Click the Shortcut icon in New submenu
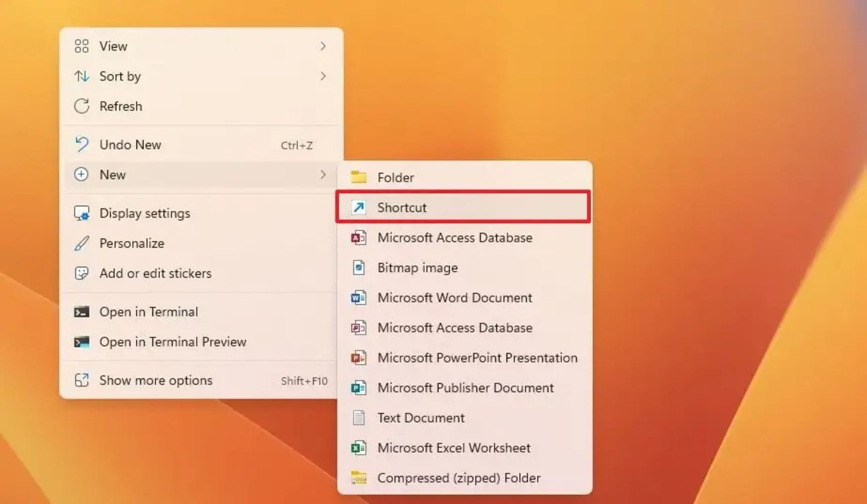Screen dimensions: 867x504 [359, 207]
